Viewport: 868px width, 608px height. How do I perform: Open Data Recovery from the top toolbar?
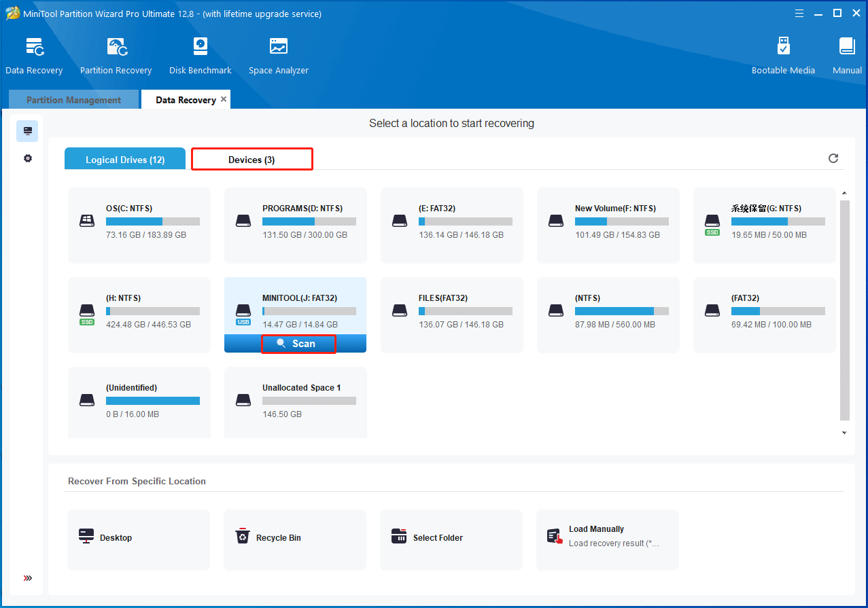tap(34, 56)
